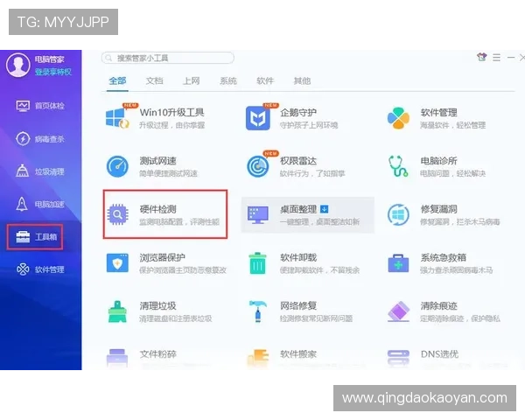Open 浏览器保护 shield icon

pyautogui.click(x=117, y=262)
